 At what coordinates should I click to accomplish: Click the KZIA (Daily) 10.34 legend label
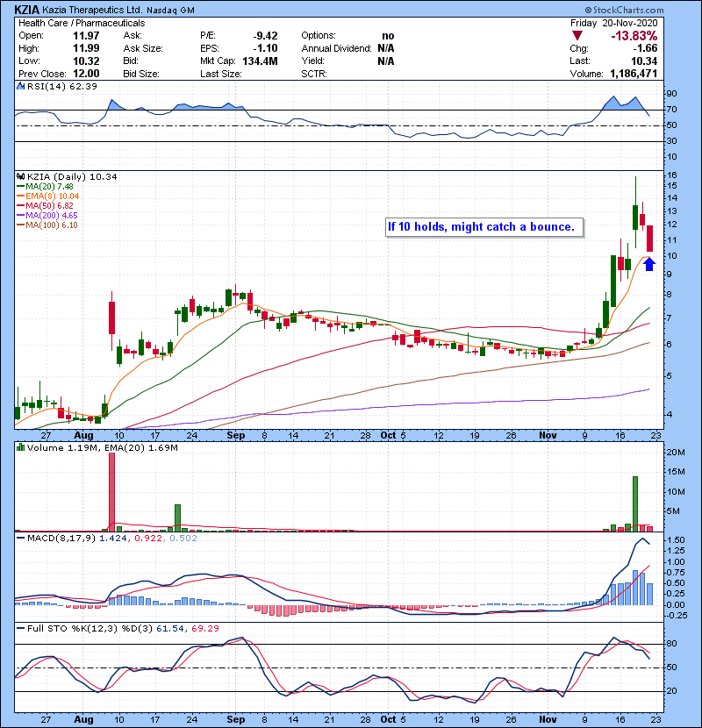[x=72, y=177]
